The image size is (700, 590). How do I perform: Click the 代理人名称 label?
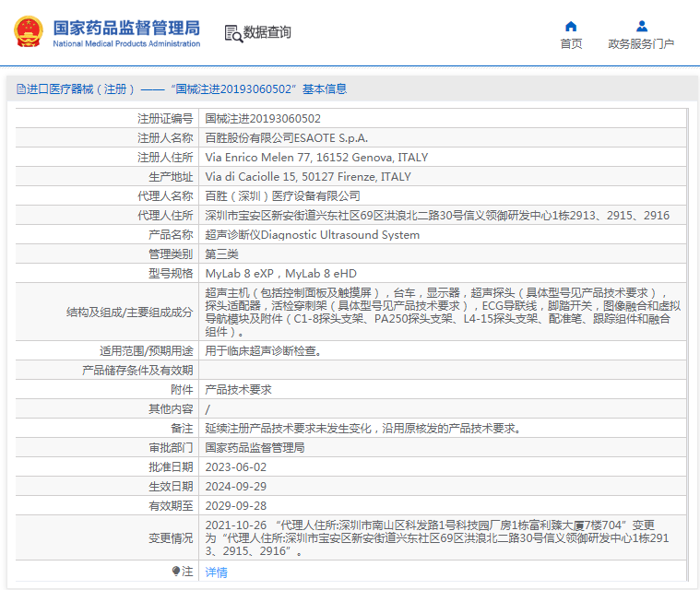coord(165,196)
